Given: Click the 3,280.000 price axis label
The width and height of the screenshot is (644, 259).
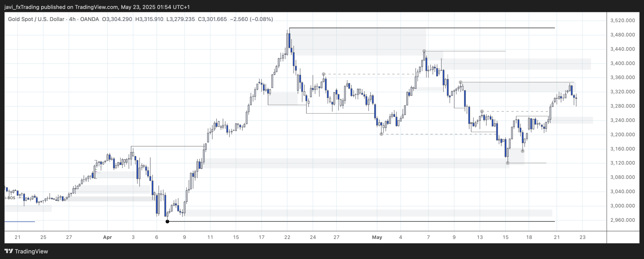Looking at the screenshot, I should [623, 106].
